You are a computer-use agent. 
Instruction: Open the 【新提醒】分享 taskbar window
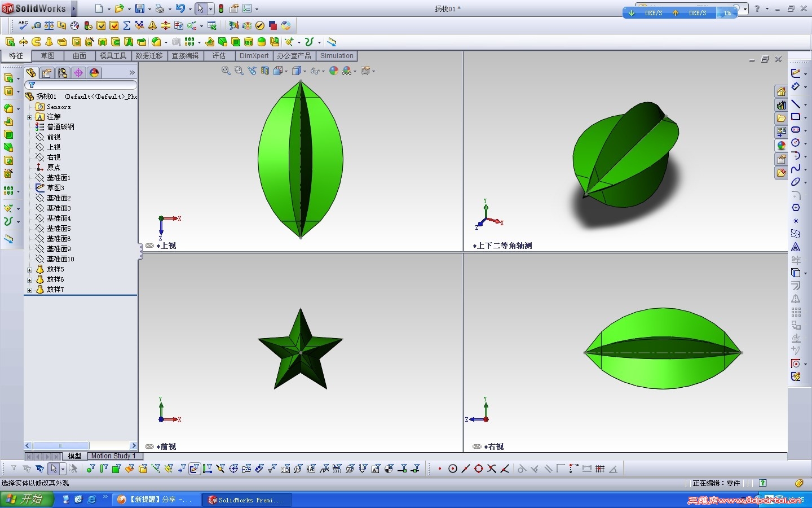[x=156, y=500]
